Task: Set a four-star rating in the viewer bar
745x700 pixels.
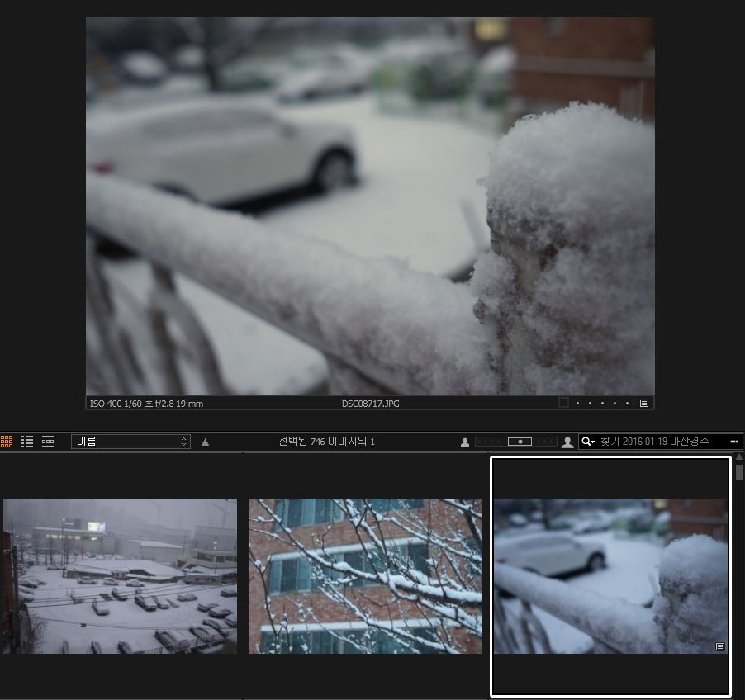Action: pyautogui.click(x=615, y=403)
